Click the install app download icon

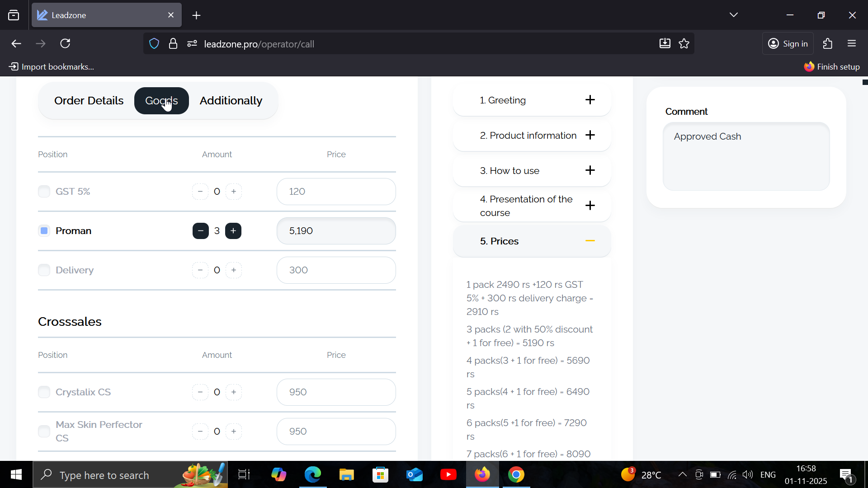pyautogui.click(x=665, y=44)
